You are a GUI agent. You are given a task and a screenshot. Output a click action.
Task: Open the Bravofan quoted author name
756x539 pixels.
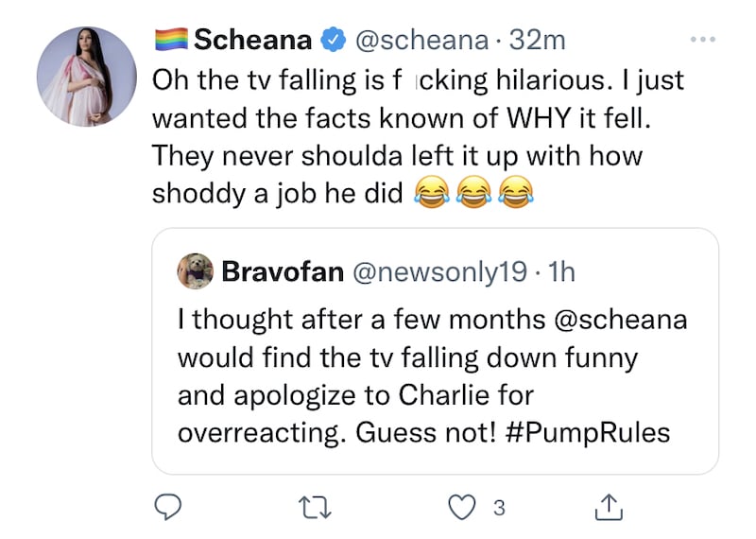[x=281, y=272]
